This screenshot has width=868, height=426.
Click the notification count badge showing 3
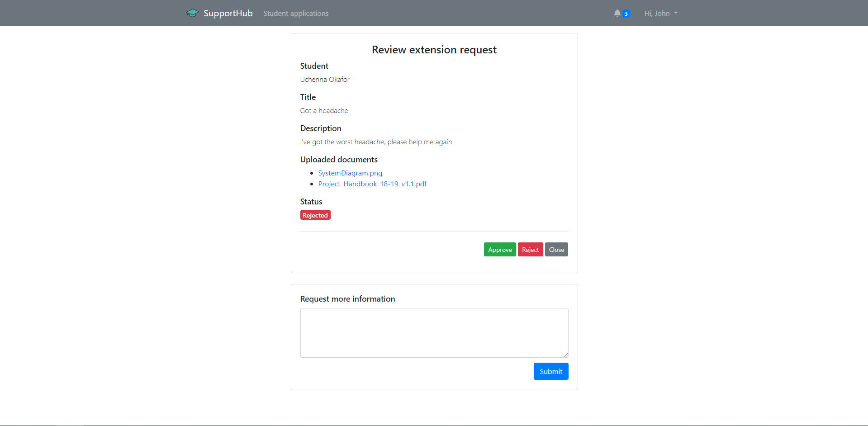(x=626, y=14)
